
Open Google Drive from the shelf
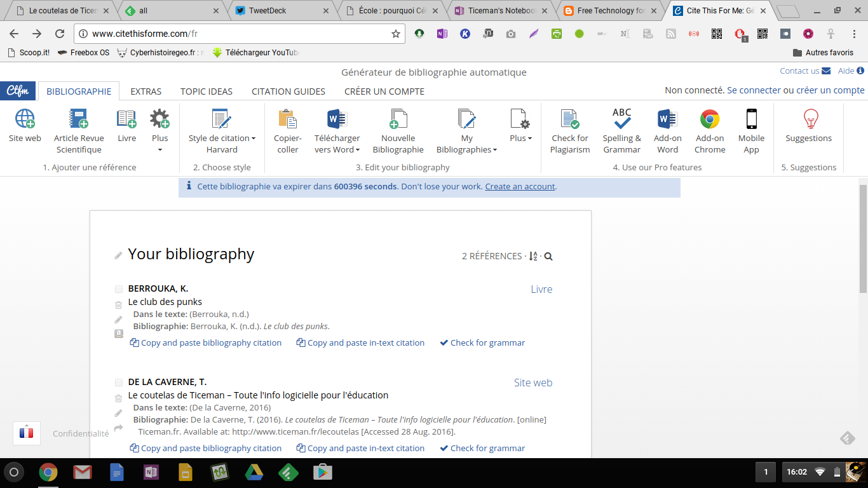[254, 472]
